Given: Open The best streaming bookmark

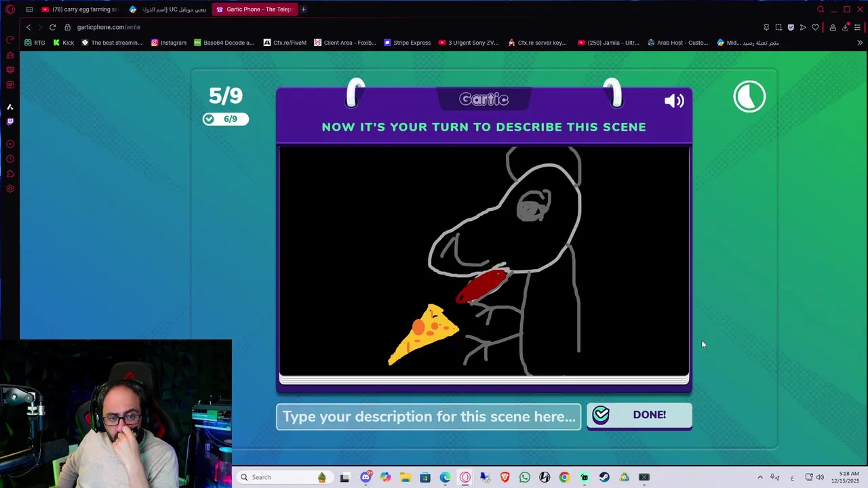Looking at the screenshot, I should [x=111, y=43].
